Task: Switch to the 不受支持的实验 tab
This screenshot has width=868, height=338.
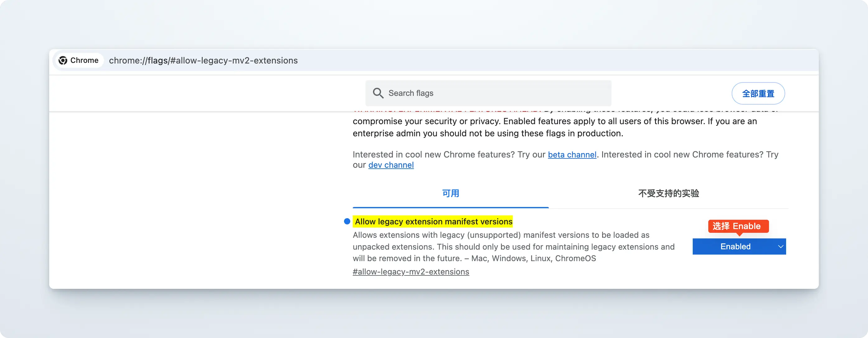Action: pyautogui.click(x=668, y=193)
